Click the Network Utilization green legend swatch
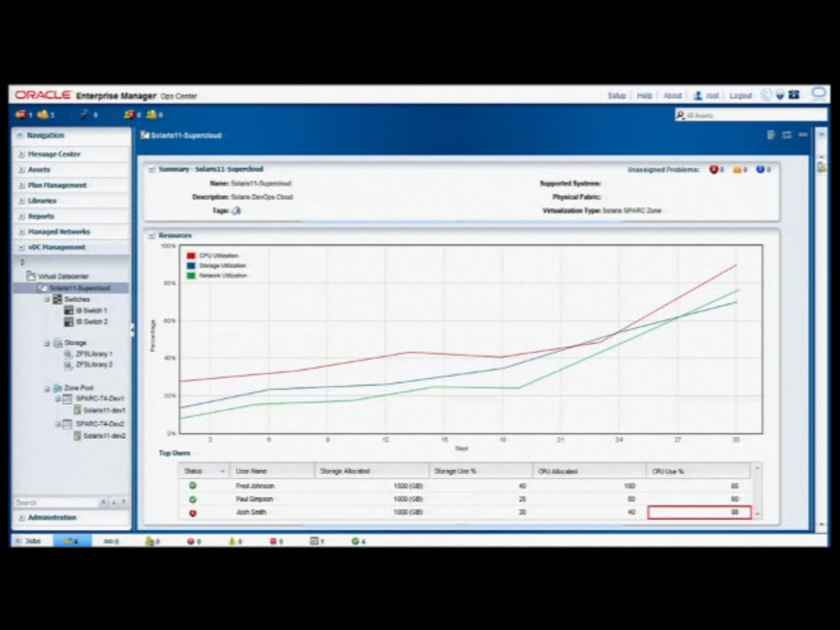 190,276
